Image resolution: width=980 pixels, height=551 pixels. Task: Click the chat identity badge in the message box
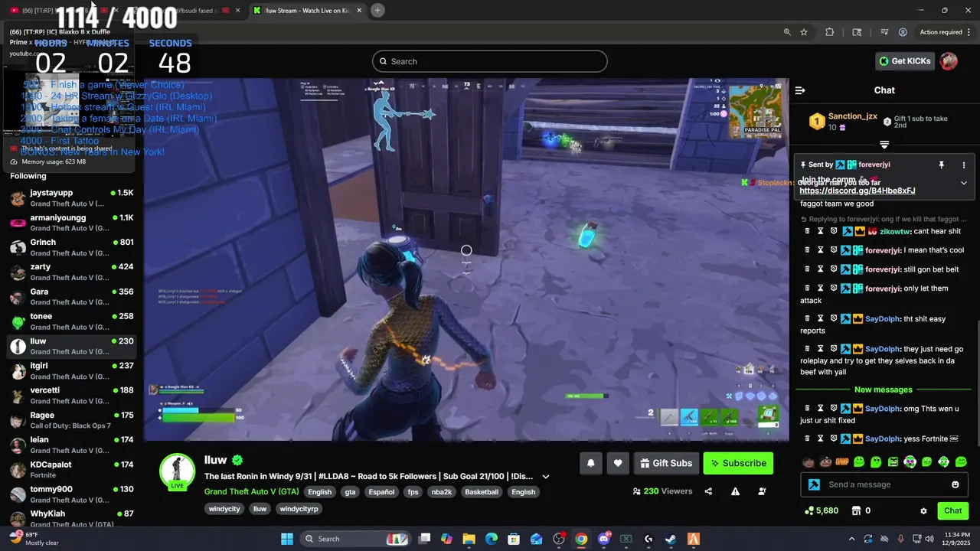pyautogui.click(x=815, y=484)
